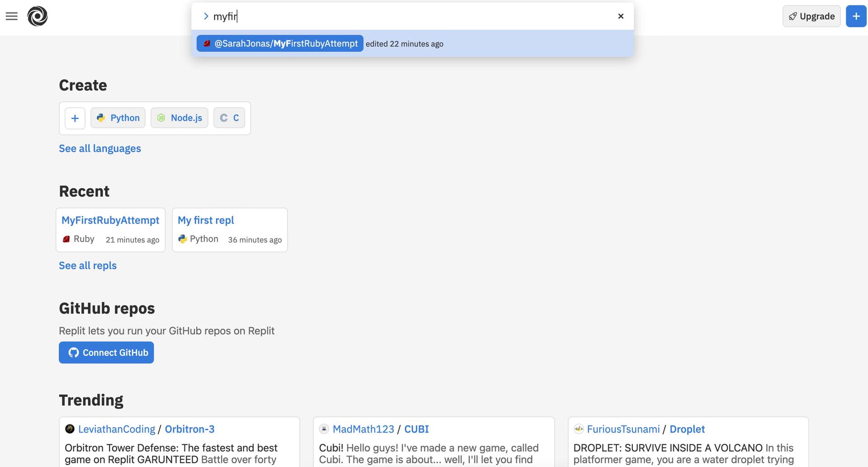Click the GitHub logo on Connect GitHub button
Screen dimensions: 868x467
click(74, 353)
